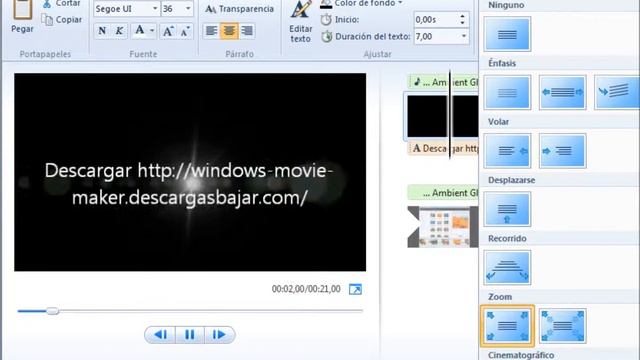Align text to the right
The width and height of the screenshot is (640, 360).
pyautogui.click(x=247, y=31)
